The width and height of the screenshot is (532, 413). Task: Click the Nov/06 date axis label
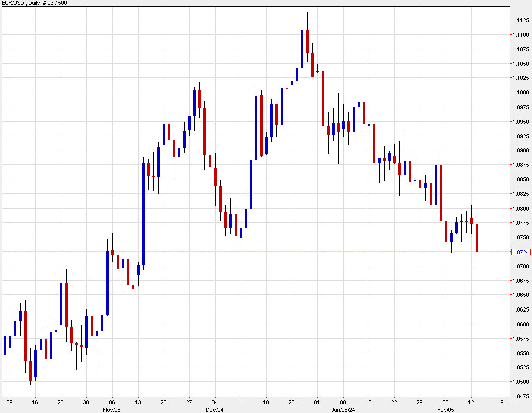click(x=112, y=409)
